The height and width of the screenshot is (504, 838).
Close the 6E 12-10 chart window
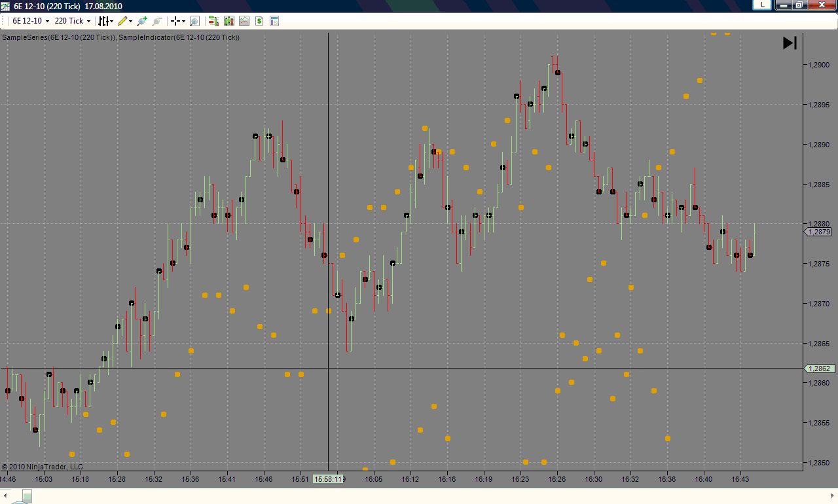822,5
